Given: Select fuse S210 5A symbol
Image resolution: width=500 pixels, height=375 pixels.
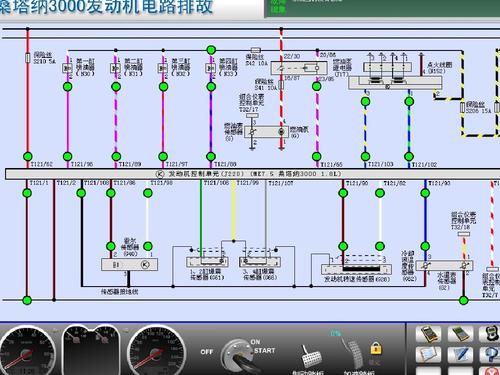Looking at the screenshot, I should pyautogui.click(x=28, y=58).
